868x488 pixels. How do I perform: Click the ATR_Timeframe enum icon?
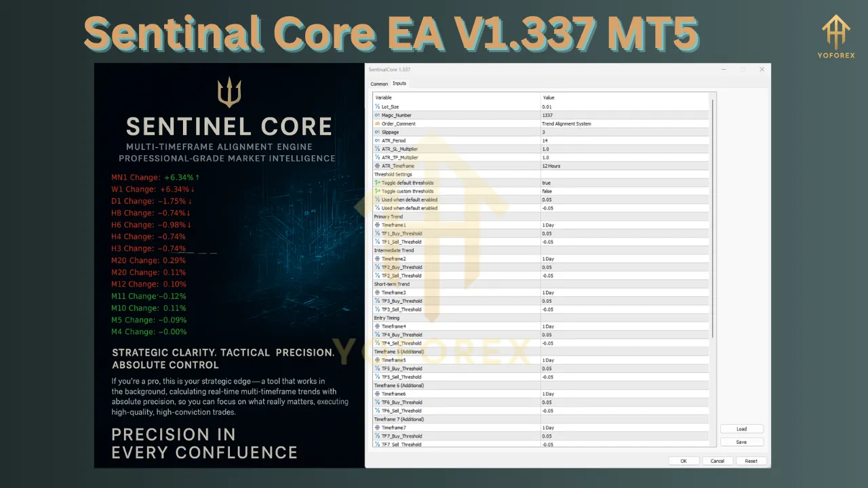click(x=377, y=166)
